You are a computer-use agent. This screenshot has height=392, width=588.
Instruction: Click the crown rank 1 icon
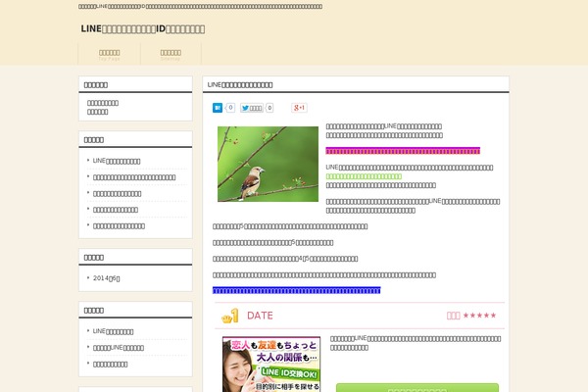coord(230,316)
